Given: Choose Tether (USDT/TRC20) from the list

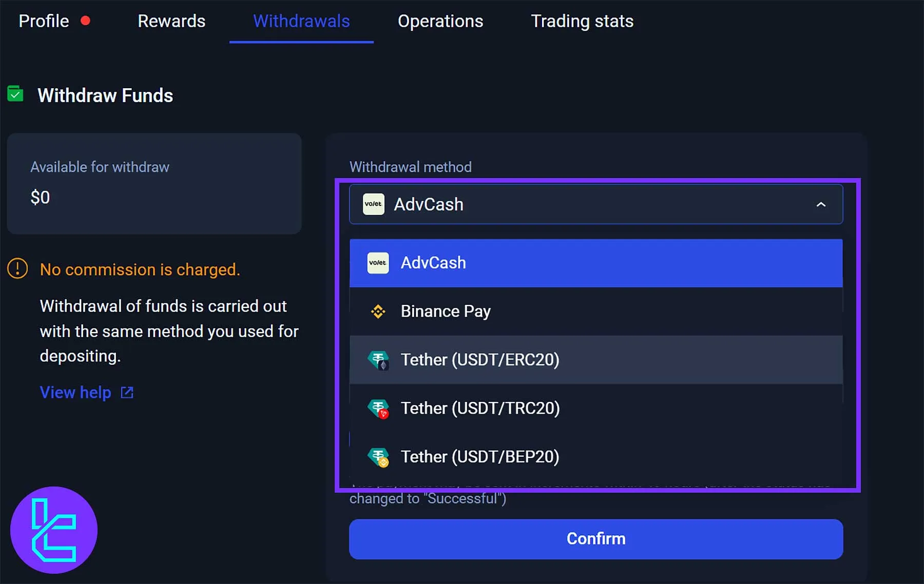Looking at the screenshot, I should coord(480,408).
